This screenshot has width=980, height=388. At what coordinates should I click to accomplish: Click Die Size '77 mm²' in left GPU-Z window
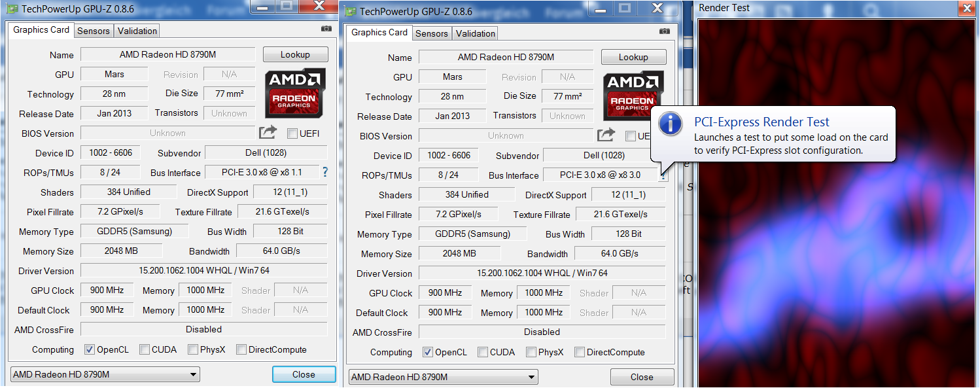click(229, 94)
